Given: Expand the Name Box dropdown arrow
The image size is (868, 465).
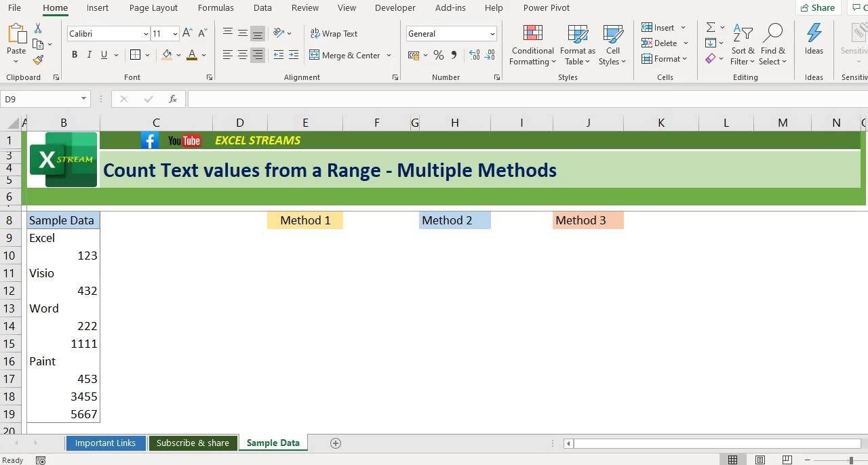Looking at the screenshot, I should coord(83,99).
